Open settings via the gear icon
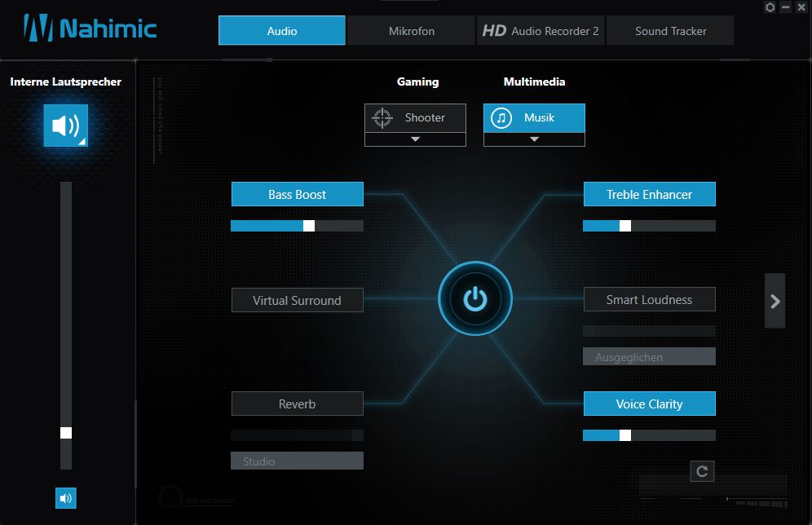The image size is (812, 525). tap(770, 7)
